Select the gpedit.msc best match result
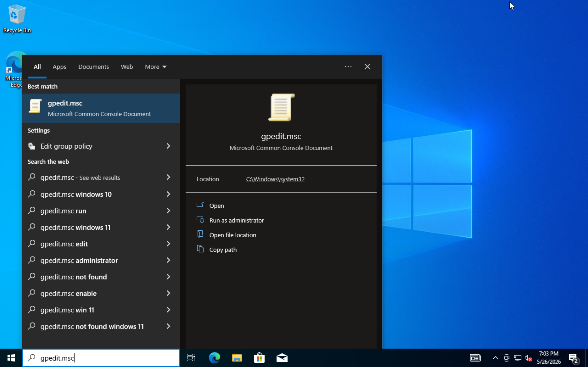Screen dimensions: 588x367 click(101, 108)
